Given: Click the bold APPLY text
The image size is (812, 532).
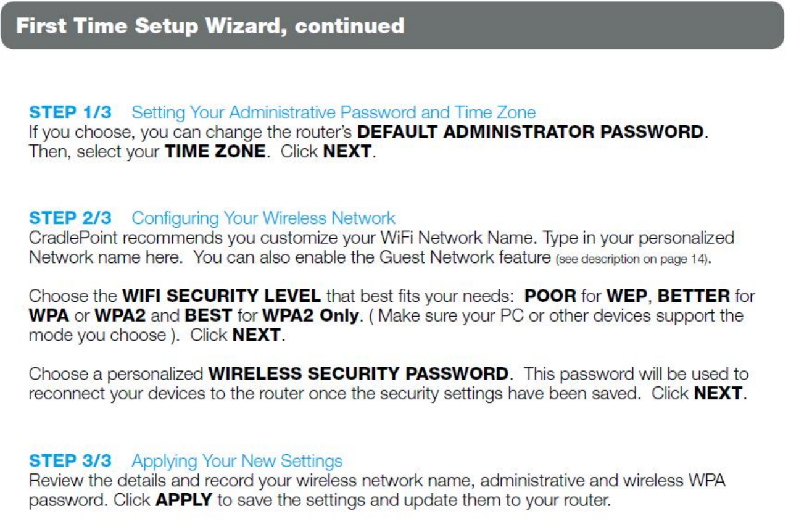Looking at the screenshot, I should click(x=184, y=500).
